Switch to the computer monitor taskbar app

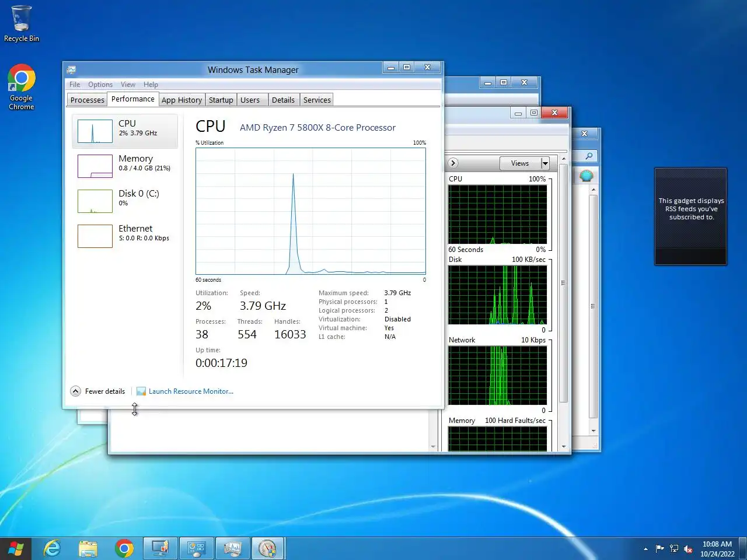coord(160,548)
